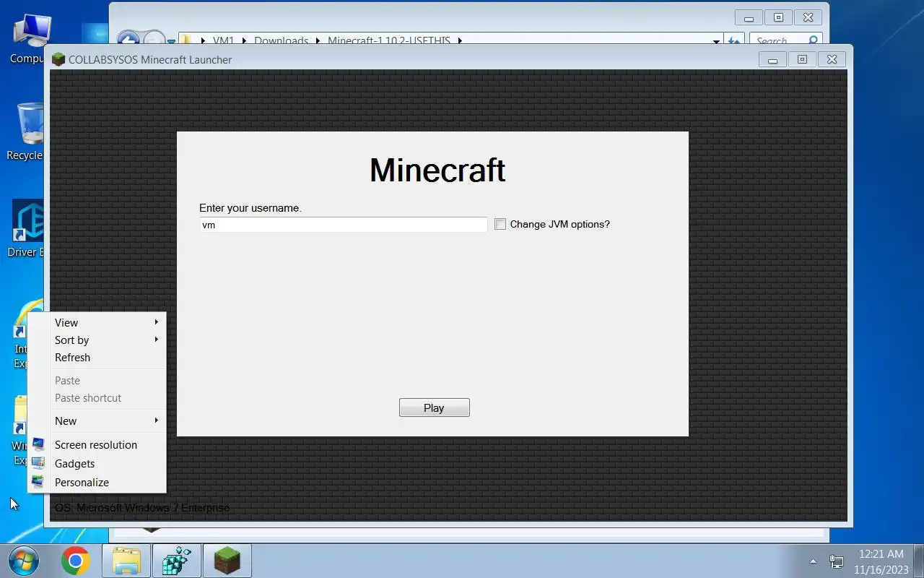Focus the username input field
This screenshot has height=578, width=924.
[344, 225]
